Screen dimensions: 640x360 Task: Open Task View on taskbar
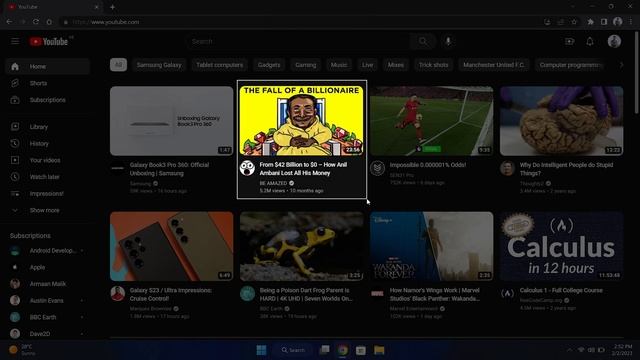(x=324, y=350)
